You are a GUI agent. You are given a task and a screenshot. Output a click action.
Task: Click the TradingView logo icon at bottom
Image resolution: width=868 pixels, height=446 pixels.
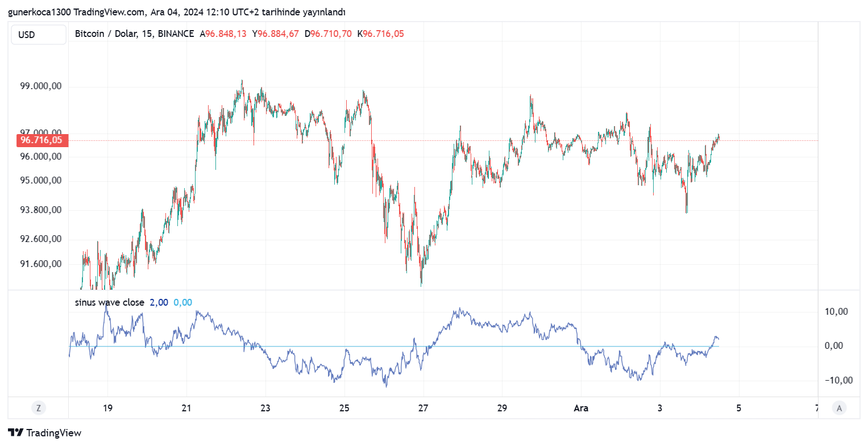(16, 433)
